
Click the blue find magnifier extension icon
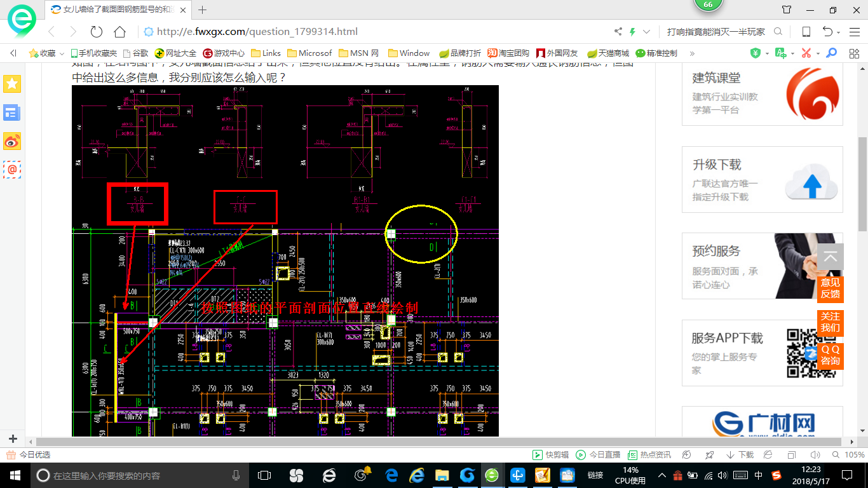(831, 53)
